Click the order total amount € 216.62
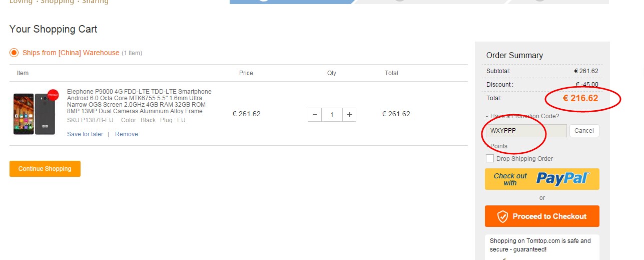The width and height of the screenshot is (644, 260). pyautogui.click(x=580, y=98)
